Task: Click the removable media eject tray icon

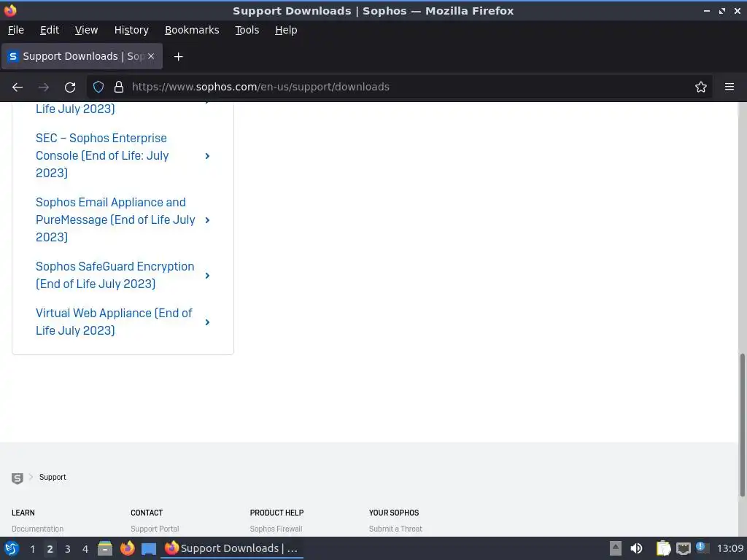Action: pyautogui.click(x=616, y=548)
